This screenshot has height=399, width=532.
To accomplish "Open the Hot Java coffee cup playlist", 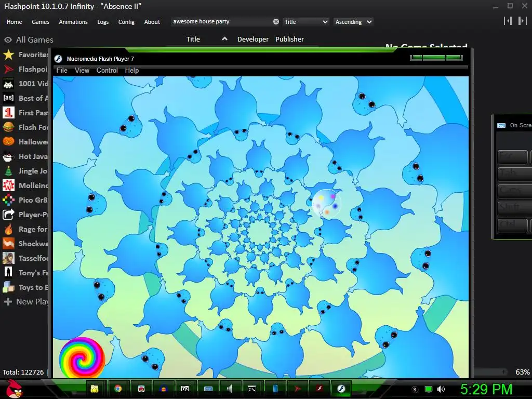I will (x=8, y=156).
